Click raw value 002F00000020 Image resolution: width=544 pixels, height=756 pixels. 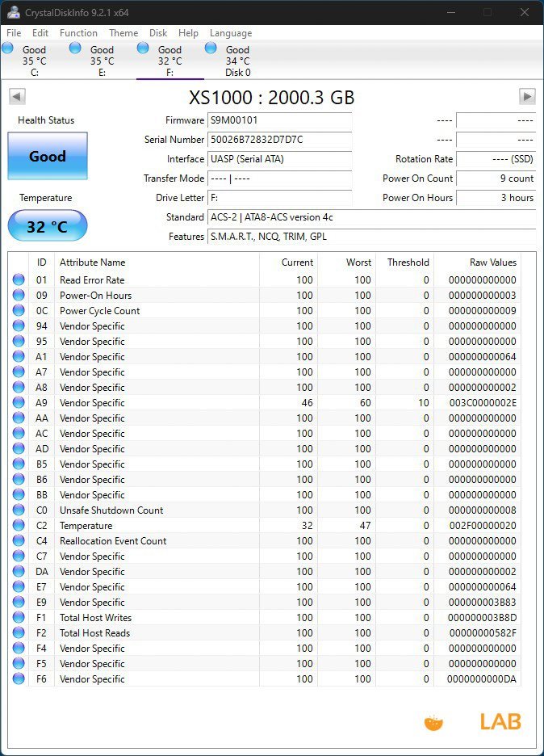click(483, 526)
